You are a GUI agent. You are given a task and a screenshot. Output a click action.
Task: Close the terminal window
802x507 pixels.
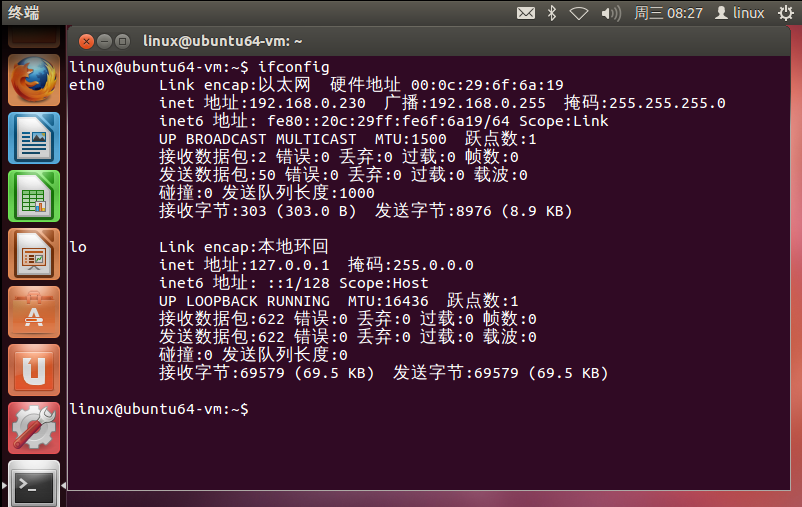click(86, 41)
